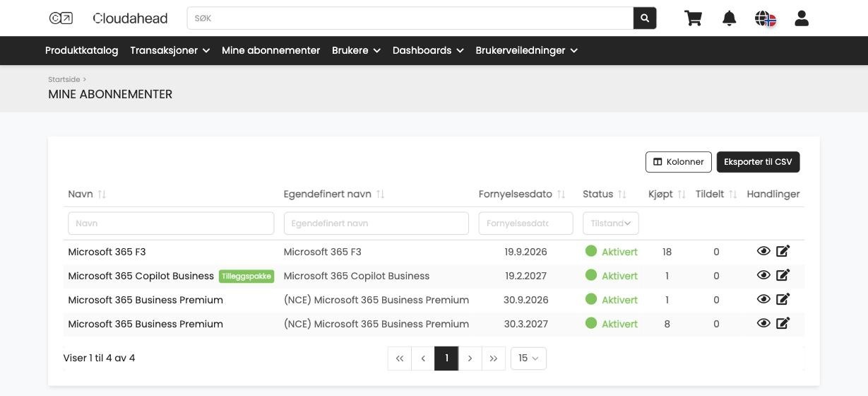Expand the Dashboards menu
Viewport: 868px width, 396px height.
point(428,50)
